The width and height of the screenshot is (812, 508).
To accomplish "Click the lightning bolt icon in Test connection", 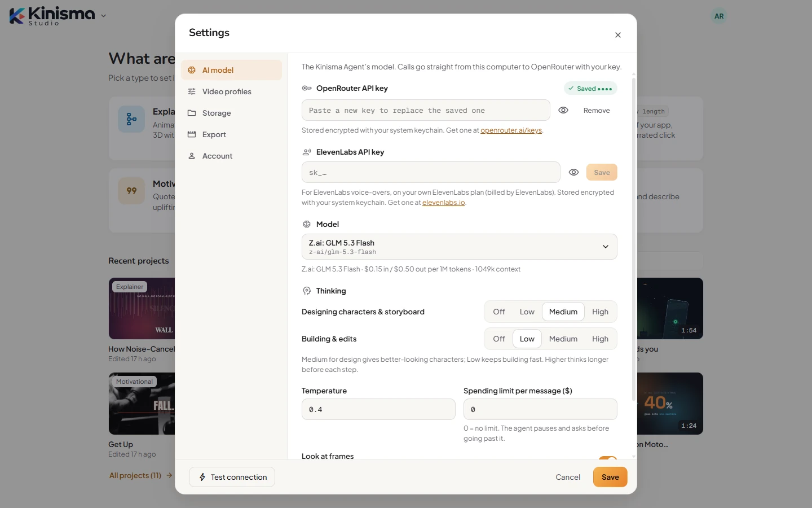I will point(202,477).
